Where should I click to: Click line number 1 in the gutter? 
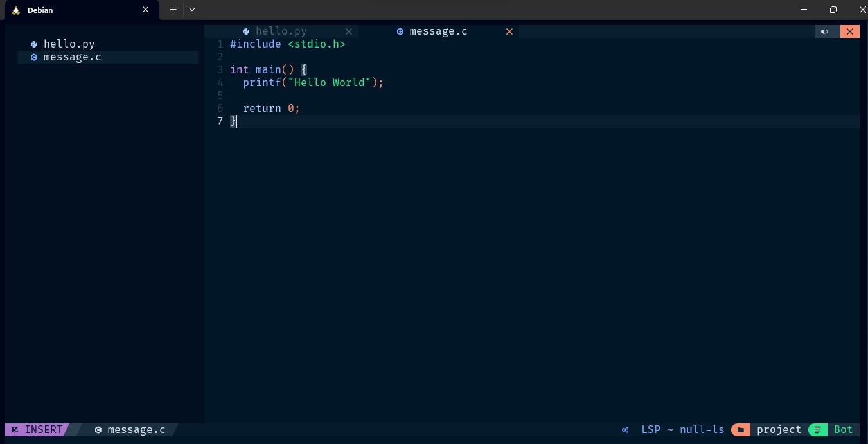[220, 44]
